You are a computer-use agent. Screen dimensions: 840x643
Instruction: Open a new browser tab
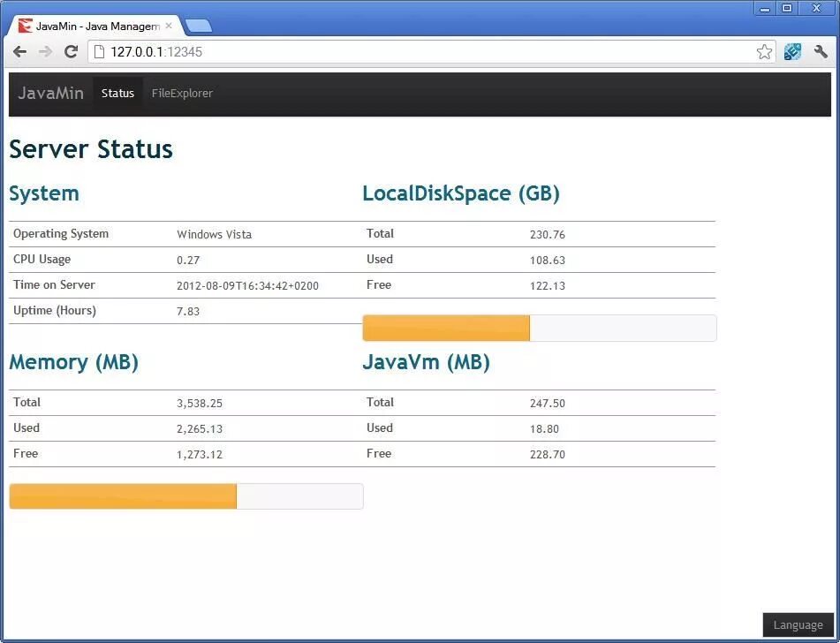point(198,26)
